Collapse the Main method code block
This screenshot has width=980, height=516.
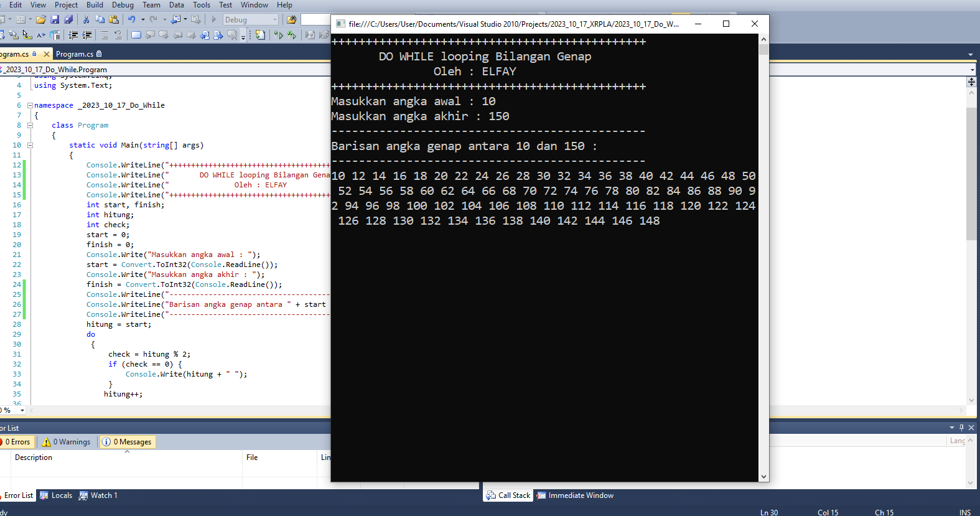click(x=30, y=146)
